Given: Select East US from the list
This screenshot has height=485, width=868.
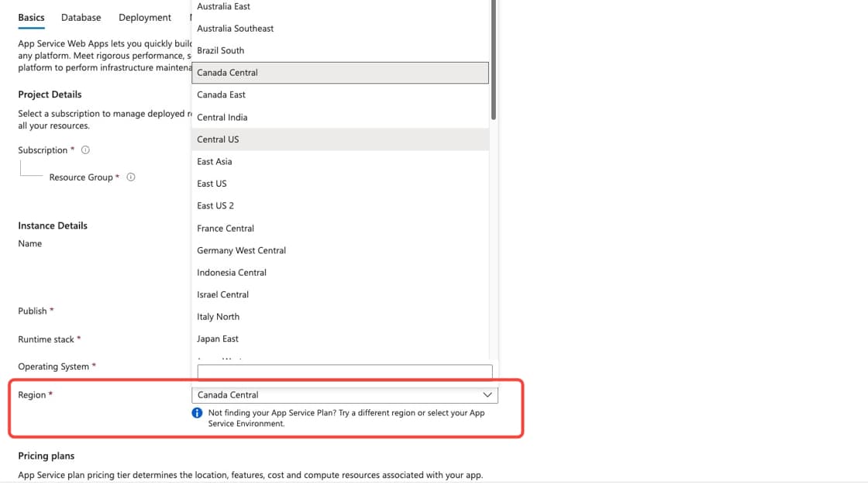Looking at the screenshot, I should tap(340, 184).
